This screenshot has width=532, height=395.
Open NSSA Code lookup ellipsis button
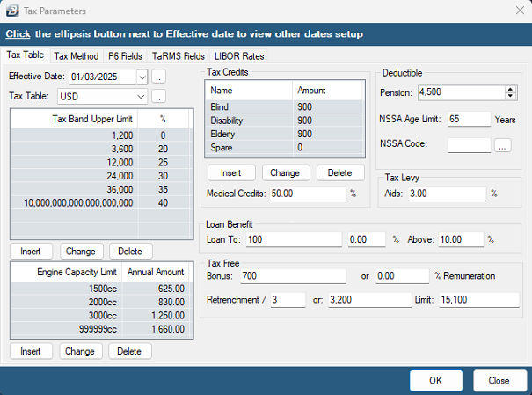click(502, 145)
